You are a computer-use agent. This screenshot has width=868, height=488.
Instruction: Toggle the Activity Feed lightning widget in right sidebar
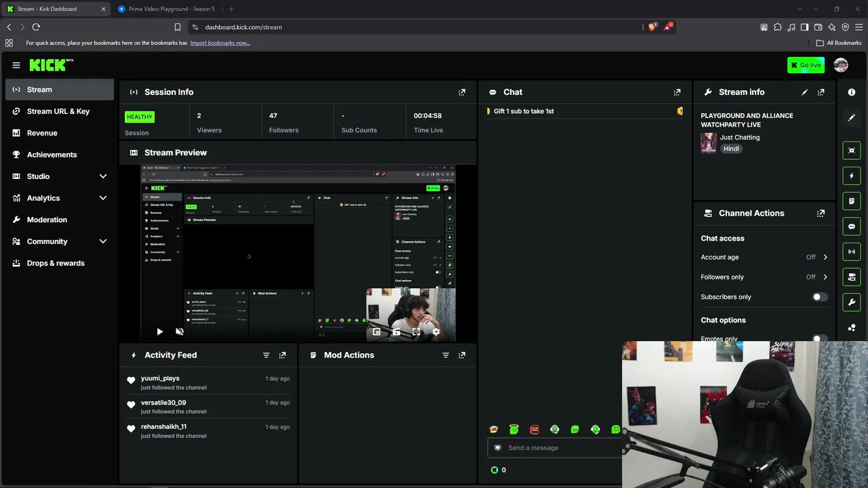(852, 176)
